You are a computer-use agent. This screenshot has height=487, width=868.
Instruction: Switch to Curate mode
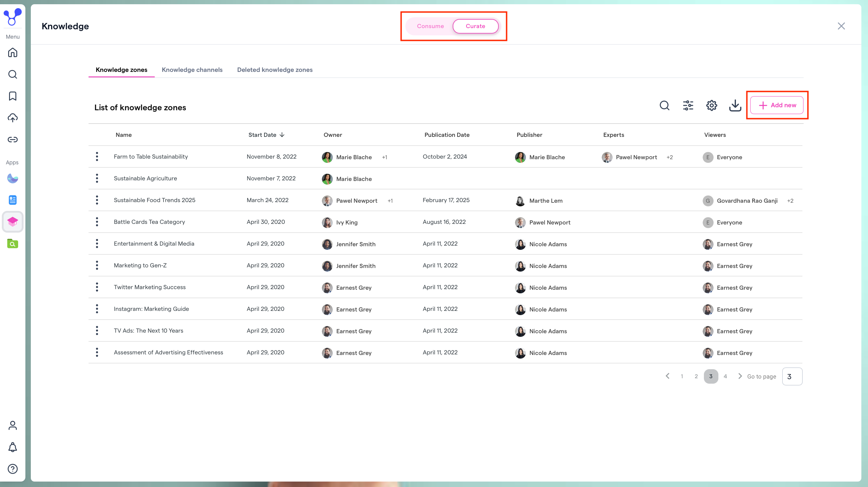tap(475, 26)
